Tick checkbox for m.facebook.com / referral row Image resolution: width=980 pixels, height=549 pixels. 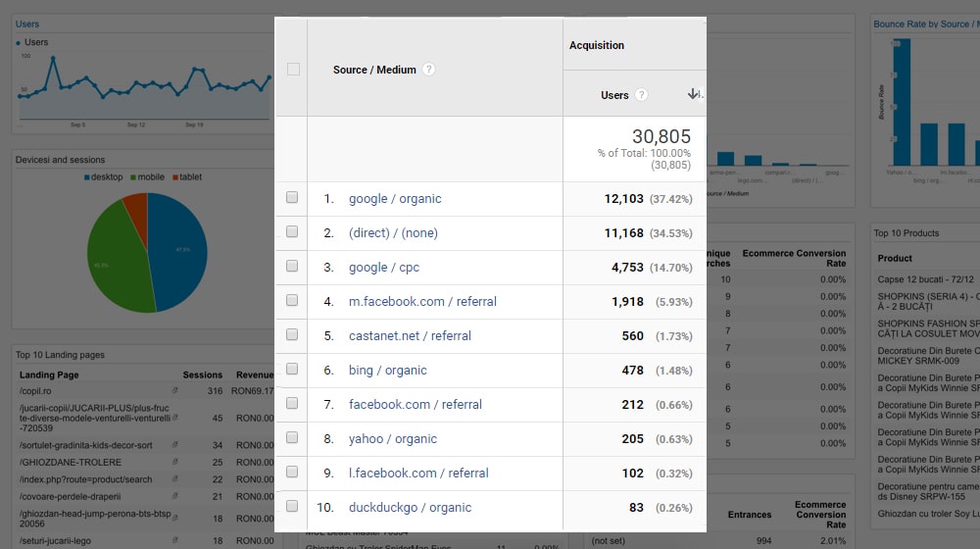292,301
